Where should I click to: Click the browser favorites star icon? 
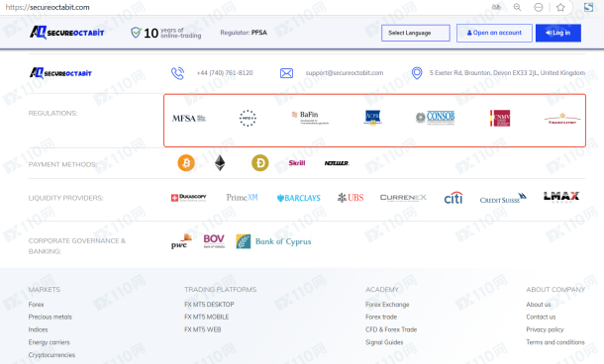[560, 7]
